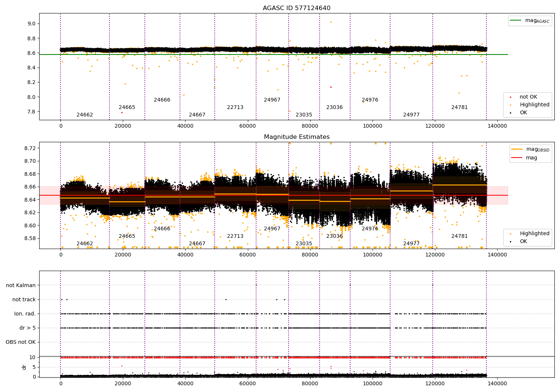Viewport: 560px width, 392px height.
Task: Click the '8.58' y-axis tick label
Action: pos(30,239)
